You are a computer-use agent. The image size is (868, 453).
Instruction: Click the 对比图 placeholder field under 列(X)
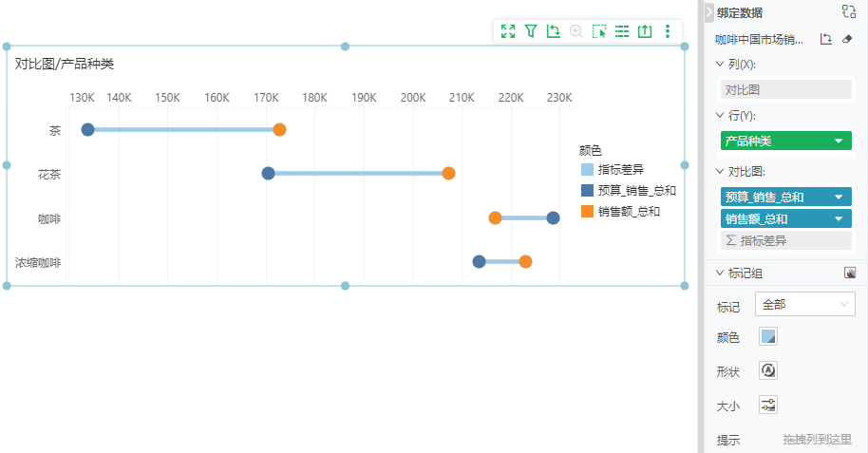pyautogui.click(x=785, y=90)
